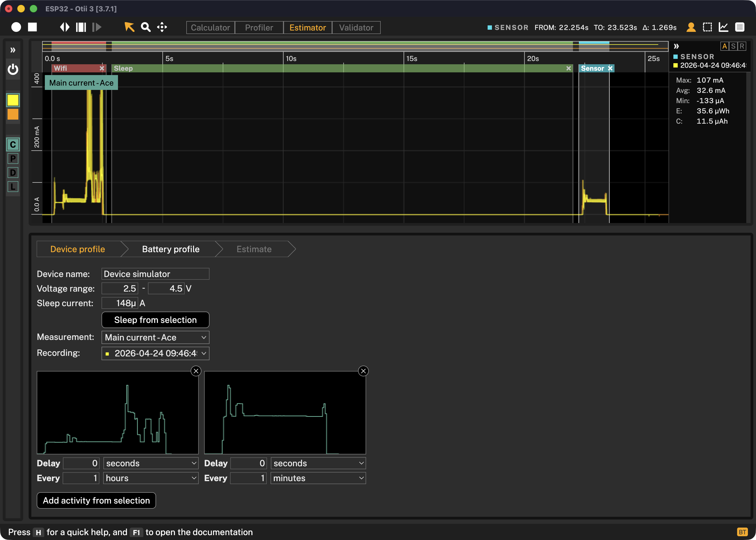Edit first activity Delay value
This screenshot has height=540, width=756.
pos(81,463)
